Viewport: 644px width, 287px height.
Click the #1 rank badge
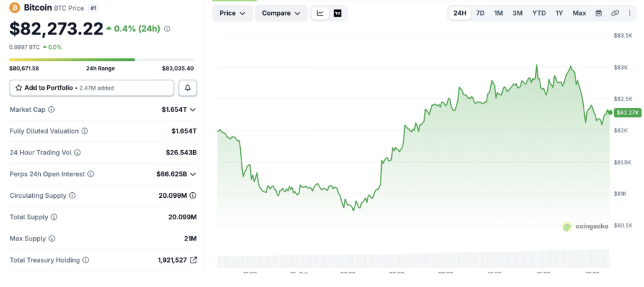(93, 8)
